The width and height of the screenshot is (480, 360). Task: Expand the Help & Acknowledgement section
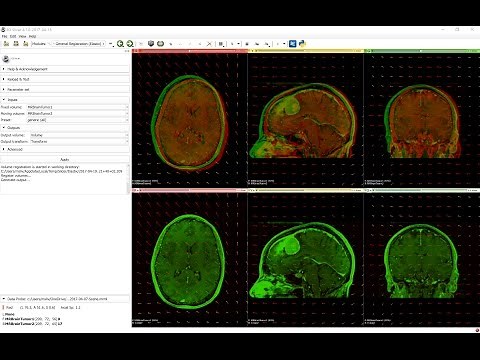tap(65, 69)
